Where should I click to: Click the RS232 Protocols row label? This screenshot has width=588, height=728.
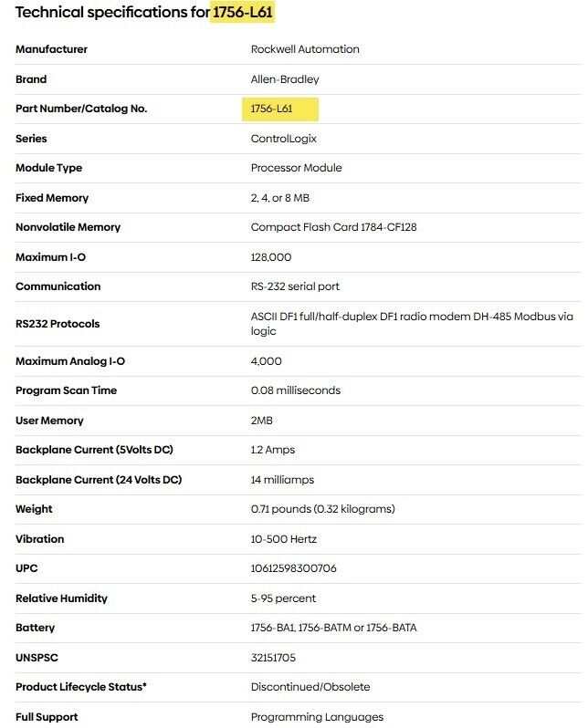coord(57,324)
